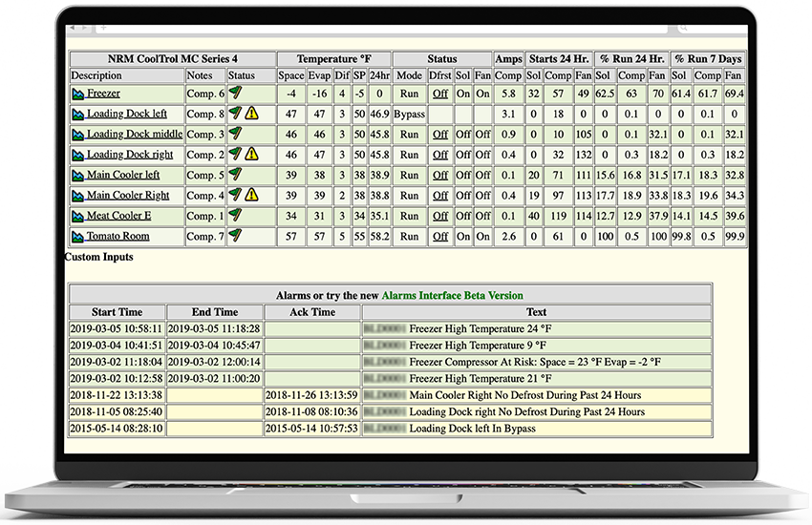Click the % Run 7 Days group header

pos(708,59)
